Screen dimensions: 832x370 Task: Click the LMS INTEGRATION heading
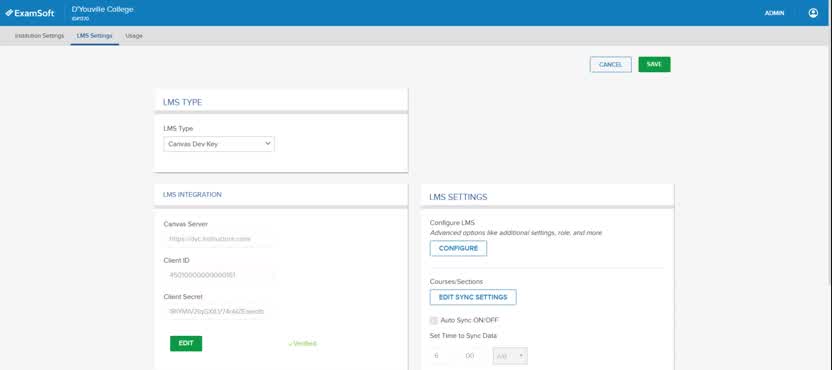(193, 195)
